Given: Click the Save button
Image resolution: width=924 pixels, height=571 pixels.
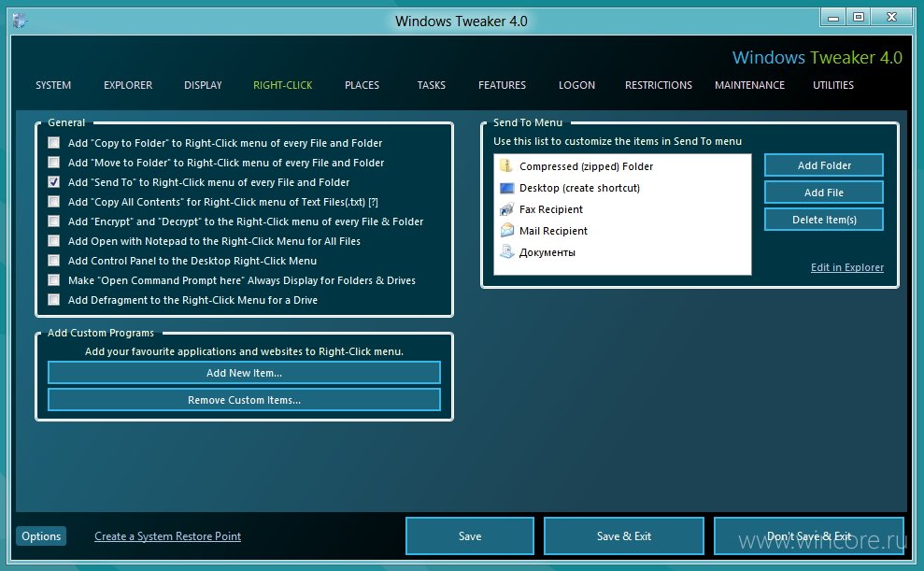Looking at the screenshot, I should point(470,536).
